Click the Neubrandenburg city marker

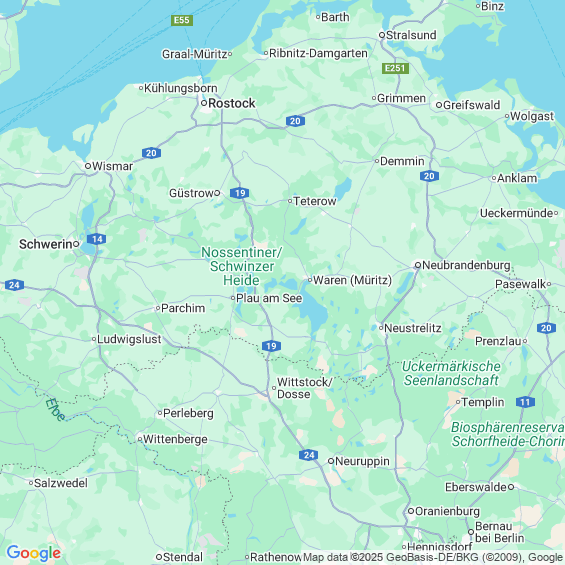pos(418,265)
